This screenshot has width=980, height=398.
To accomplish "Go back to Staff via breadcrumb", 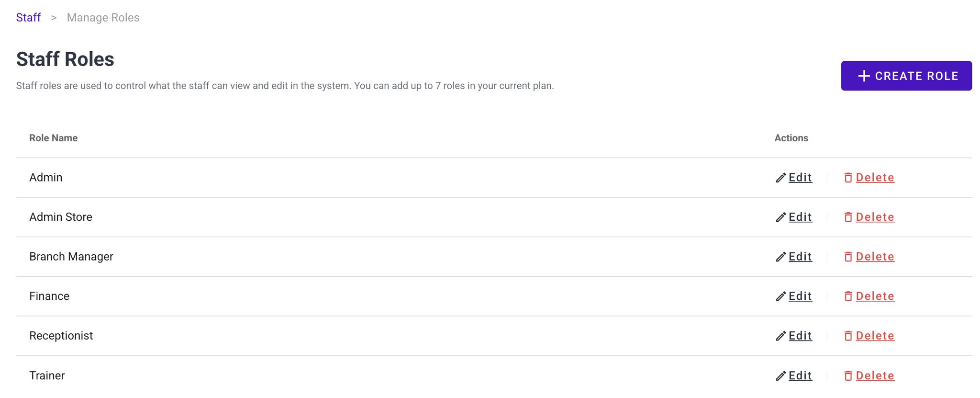I will tap(28, 18).
